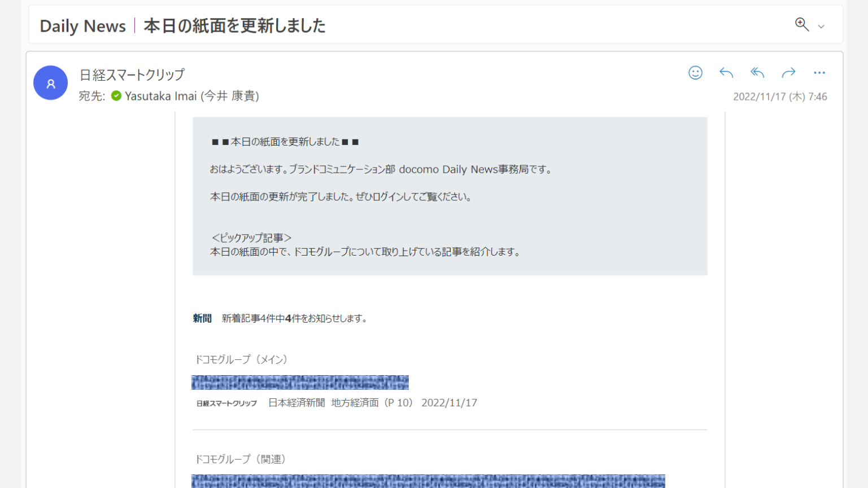Click the Daily News title label
Image resolution: width=868 pixels, height=488 pixels.
pos(83,26)
